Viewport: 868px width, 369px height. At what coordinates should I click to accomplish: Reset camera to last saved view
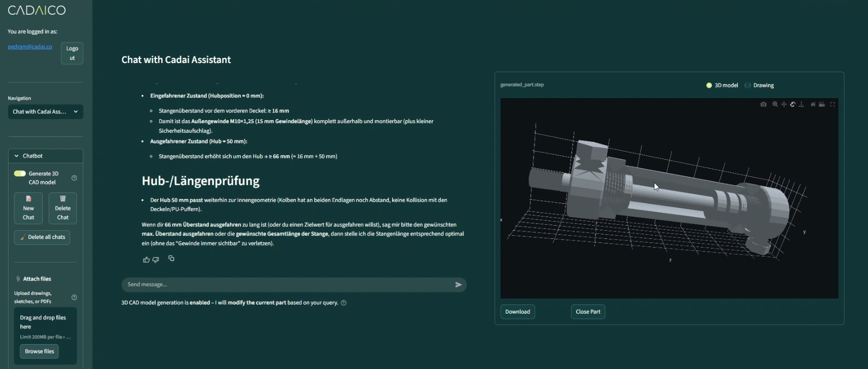(822, 104)
